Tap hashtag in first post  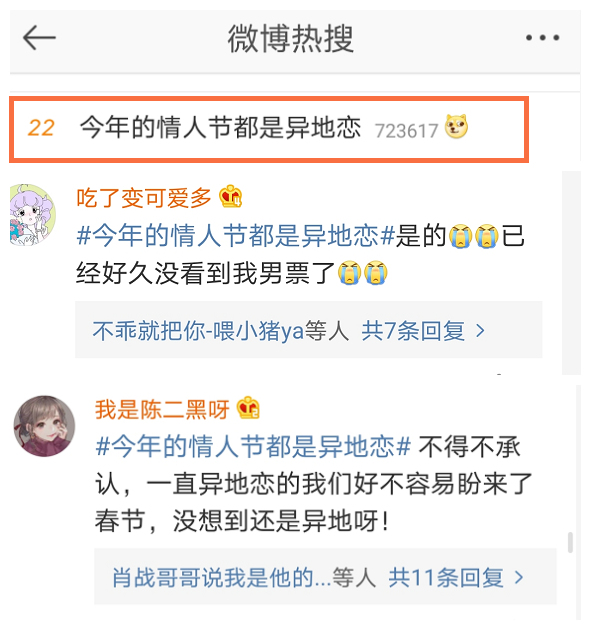click(236, 235)
